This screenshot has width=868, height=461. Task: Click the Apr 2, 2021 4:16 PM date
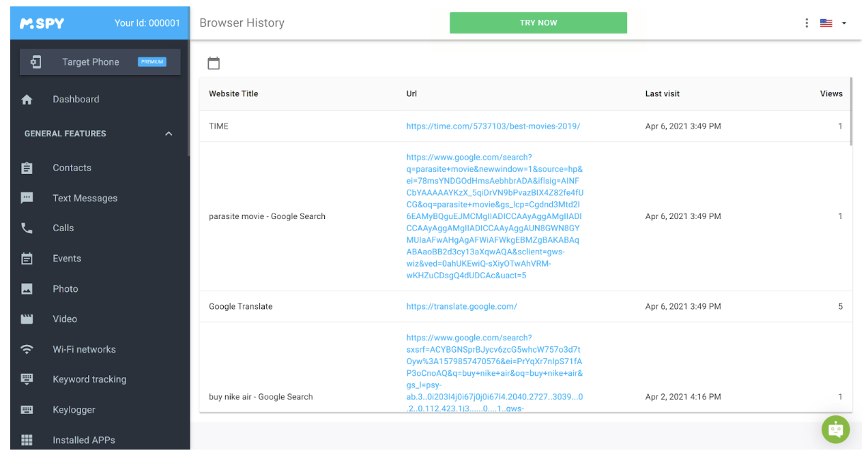683,397
